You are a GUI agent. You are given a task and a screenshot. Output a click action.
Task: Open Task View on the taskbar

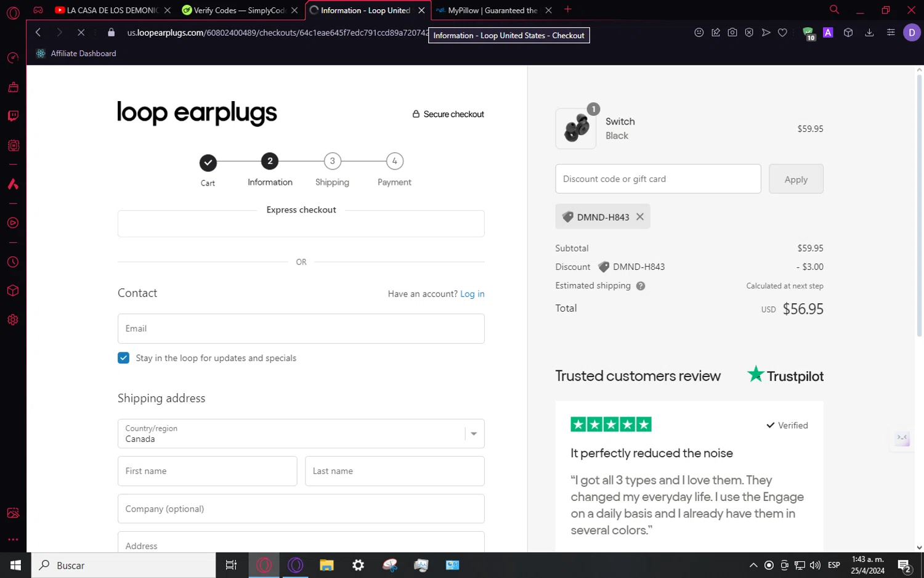click(x=232, y=565)
